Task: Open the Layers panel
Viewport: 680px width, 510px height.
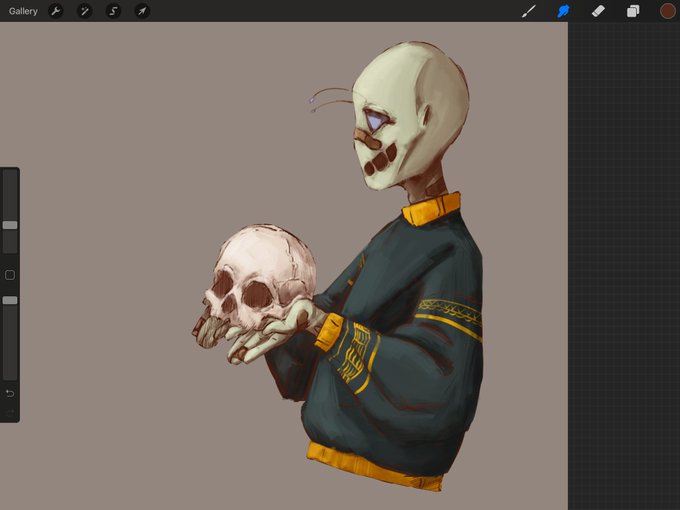Action: (x=633, y=11)
